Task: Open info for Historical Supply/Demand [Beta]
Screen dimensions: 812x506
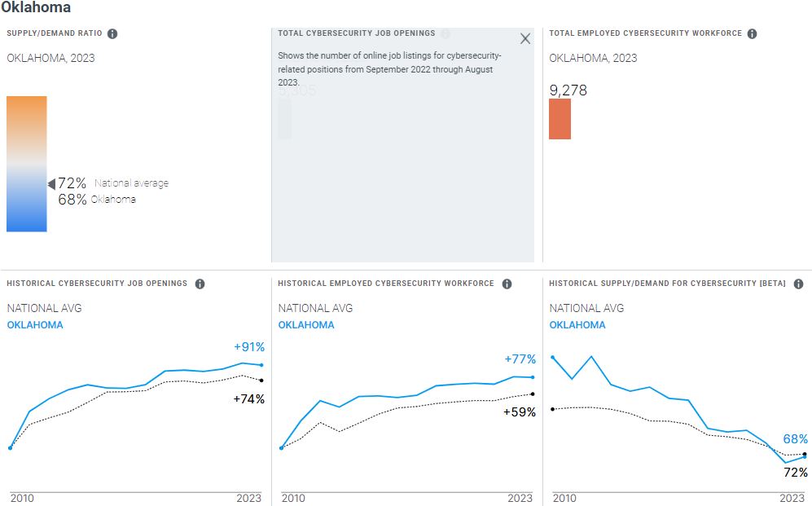Action: click(x=798, y=284)
